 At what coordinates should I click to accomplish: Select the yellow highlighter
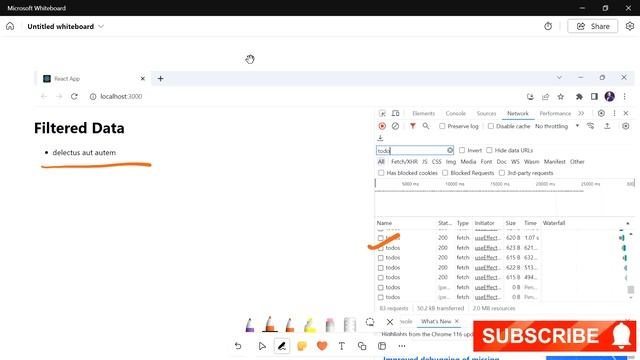310,324
